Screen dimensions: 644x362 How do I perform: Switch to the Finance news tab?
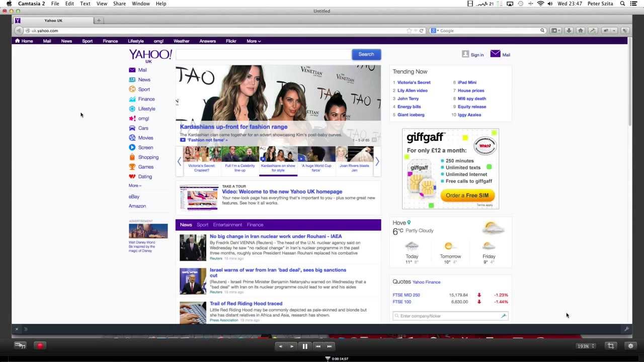[x=255, y=225]
